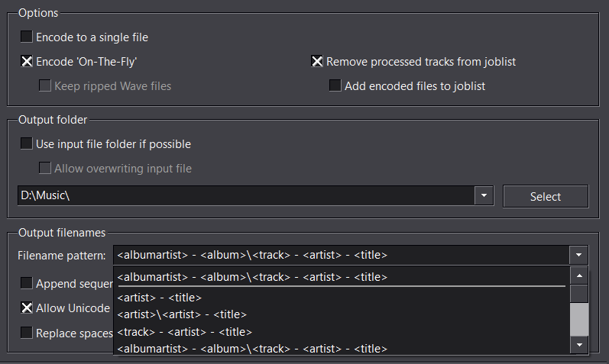Uncheck the Encode 'On-The-Fly' option

coord(27,62)
